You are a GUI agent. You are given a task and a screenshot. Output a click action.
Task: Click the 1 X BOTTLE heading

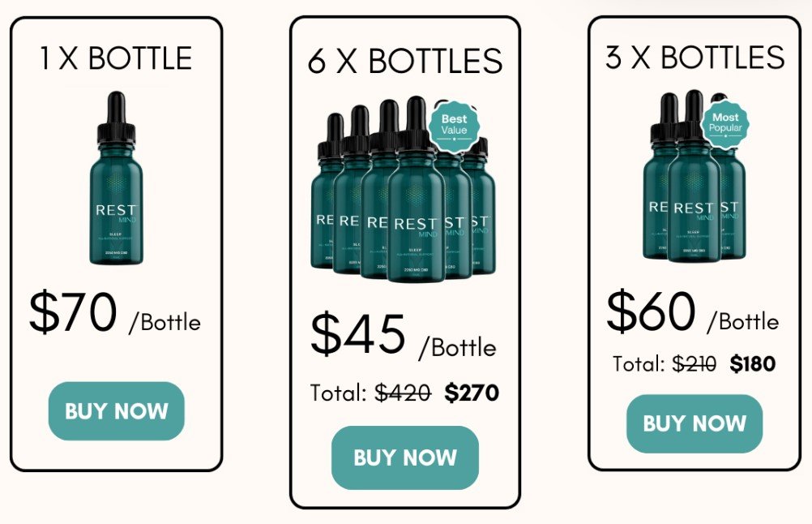(x=116, y=58)
